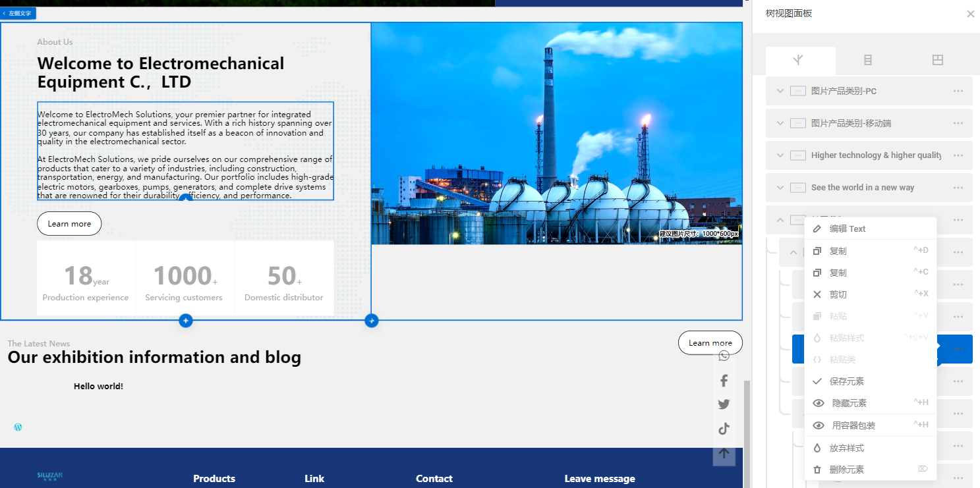Click the scroll-to-top arrow icon

pos(724,453)
